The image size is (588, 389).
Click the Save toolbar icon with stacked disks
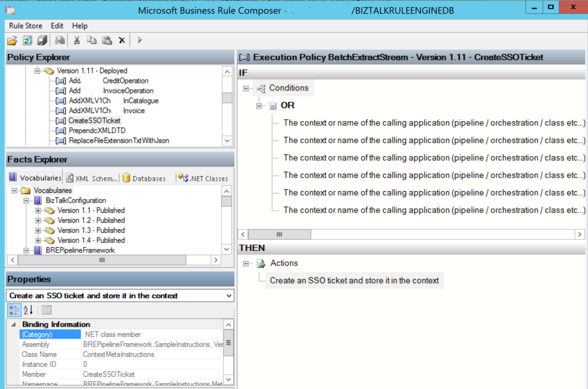[x=42, y=40]
